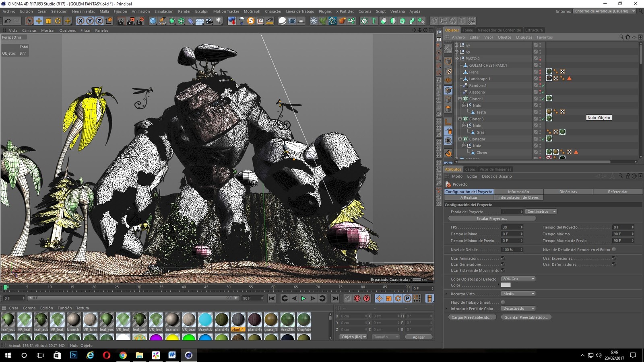Add a light object from toolbar
This screenshot has height=362, width=644.
[x=219, y=21]
